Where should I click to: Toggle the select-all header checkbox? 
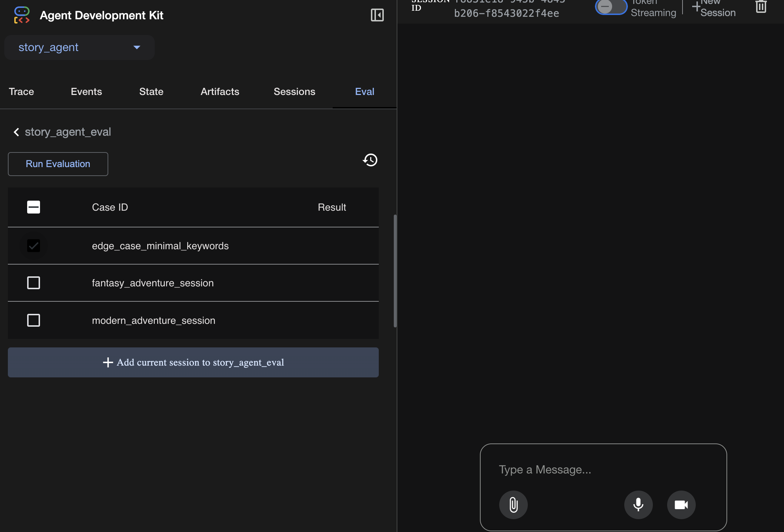pos(34,207)
